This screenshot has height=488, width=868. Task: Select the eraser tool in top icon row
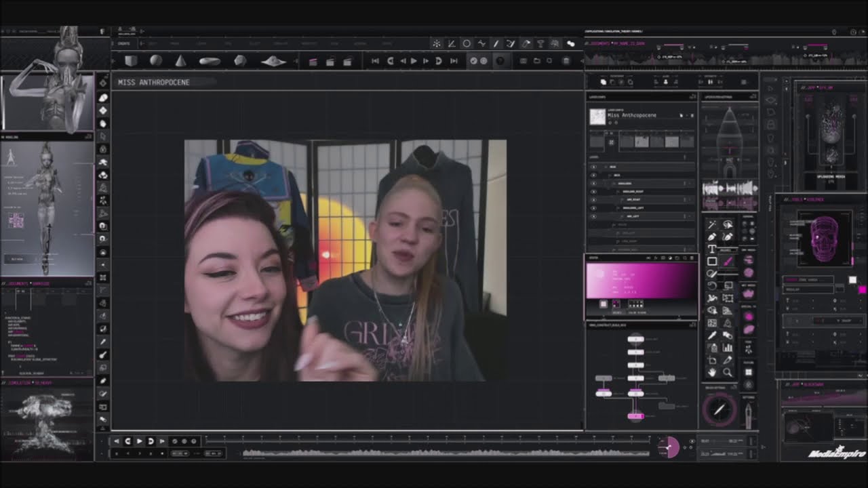tap(526, 43)
